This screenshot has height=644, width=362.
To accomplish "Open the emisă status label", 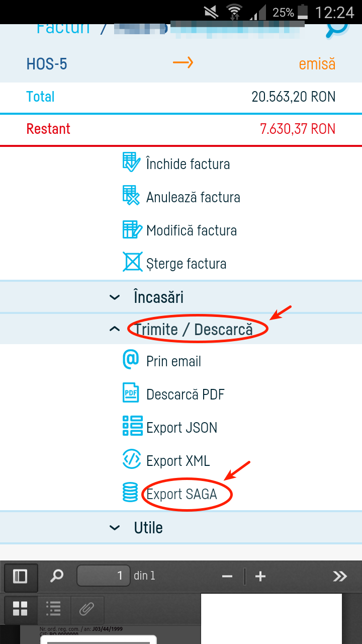I will pos(317,64).
